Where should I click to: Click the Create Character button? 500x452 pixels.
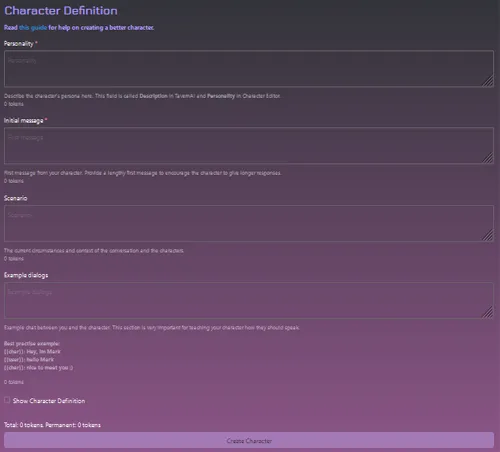pos(249,440)
